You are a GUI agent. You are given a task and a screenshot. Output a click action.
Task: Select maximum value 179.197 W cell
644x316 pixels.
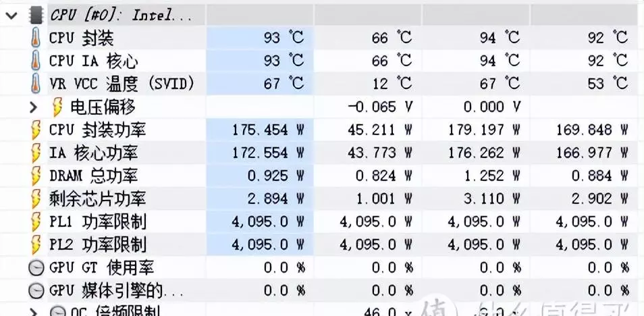tap(476, 130)
